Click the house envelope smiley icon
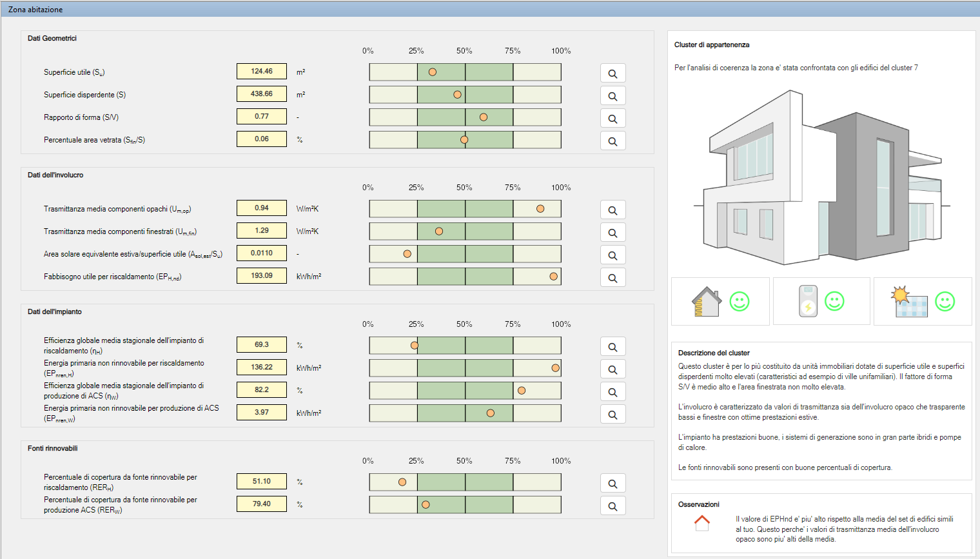980x559 pixels. coord(720,301)
